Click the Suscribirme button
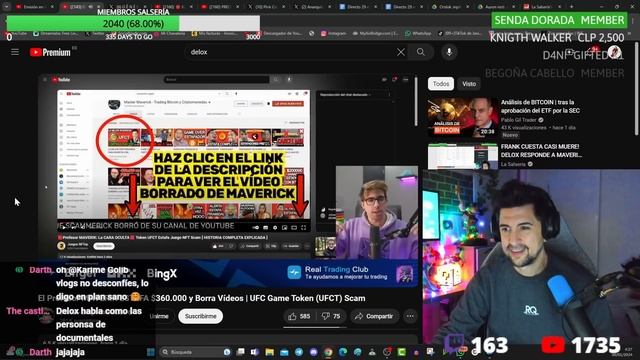Screen dimensions: 640x360 point(200,316)
